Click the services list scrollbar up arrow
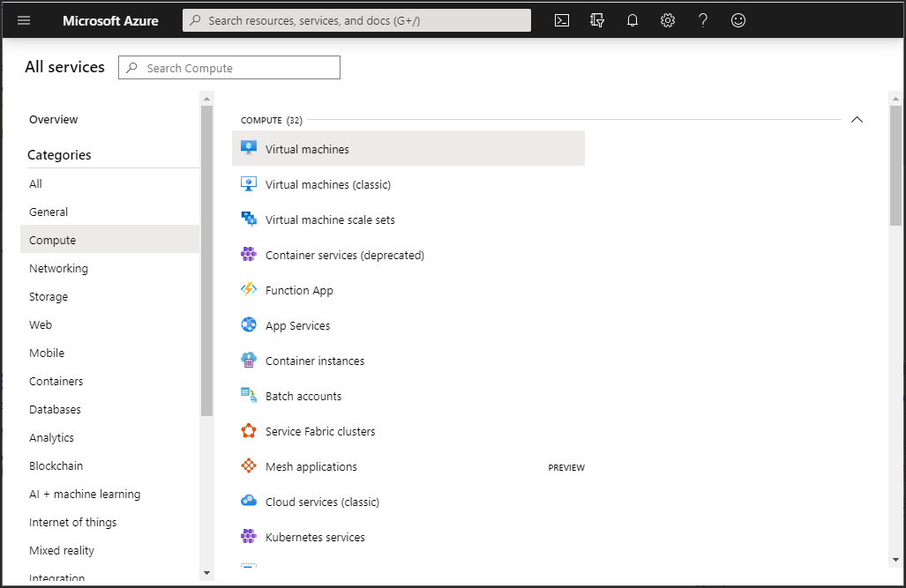Viewport: 906px width, 588px height. (x=895, y=99)
